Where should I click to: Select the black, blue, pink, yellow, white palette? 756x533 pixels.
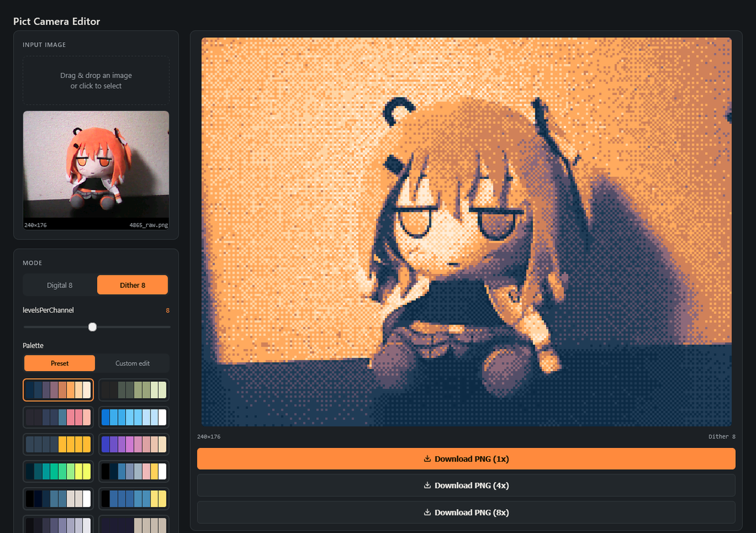tap(134, 471)
